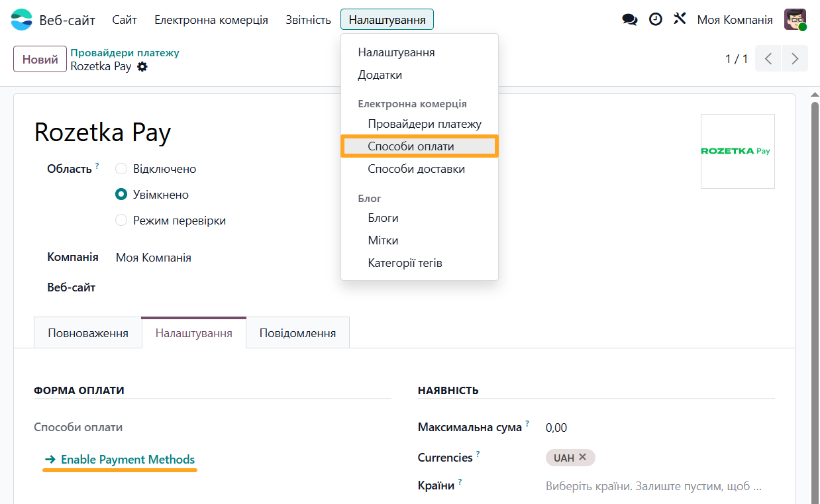
Task: Click the ФОРМА ОПЛАТИ section heading
Action: 79,391
